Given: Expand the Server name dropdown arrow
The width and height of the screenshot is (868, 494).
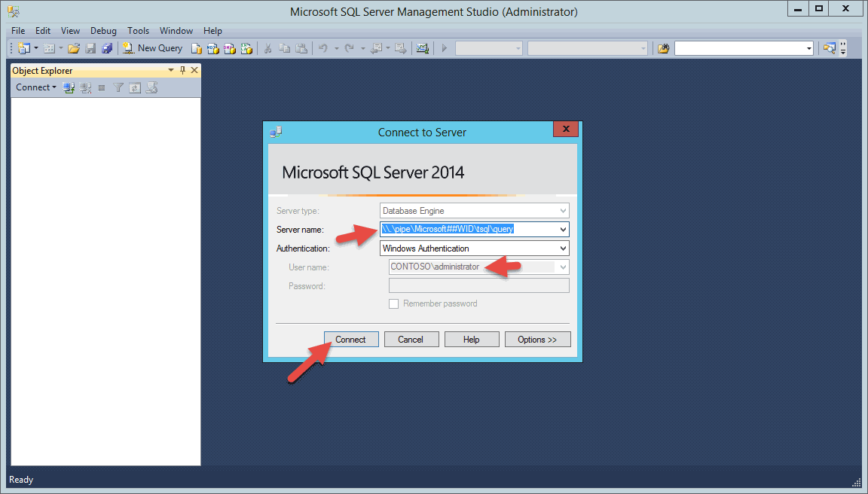Looking at the screenshot, I should (x=563, y=229).
